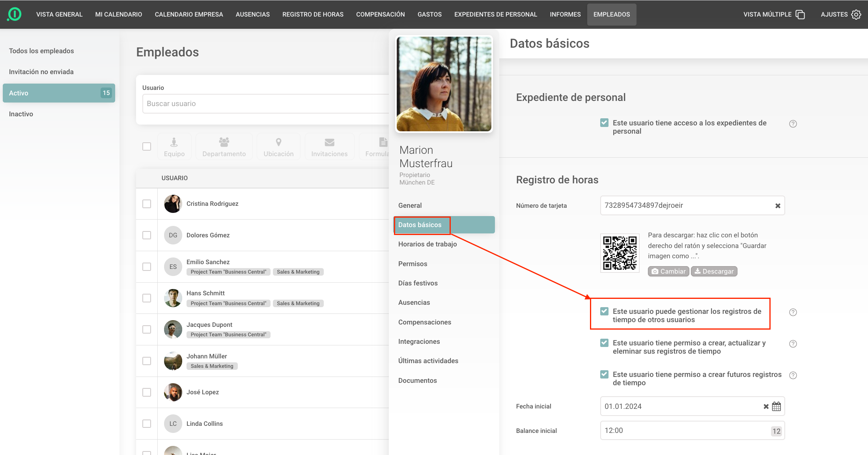Screen dimensions: 868x455
Task: Open Compensaciones in profile menu
Action: click(444, 323)
